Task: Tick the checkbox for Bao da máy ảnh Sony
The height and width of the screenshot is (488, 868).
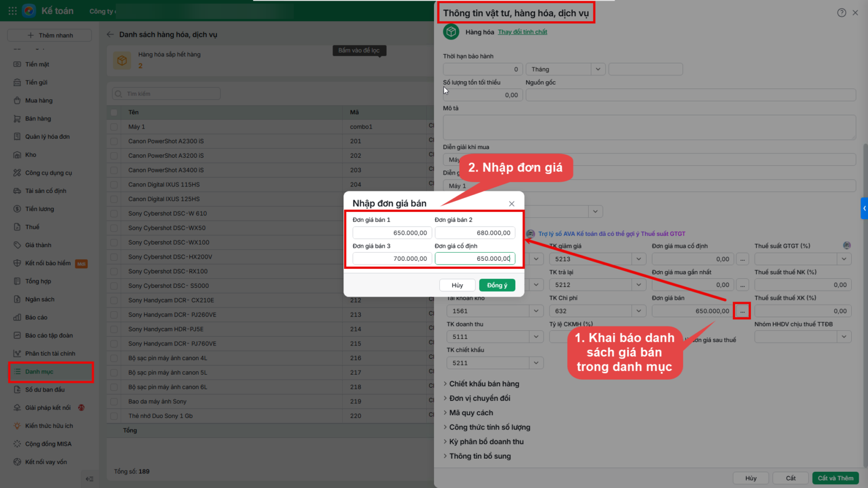Action: [x=114, y=401]
